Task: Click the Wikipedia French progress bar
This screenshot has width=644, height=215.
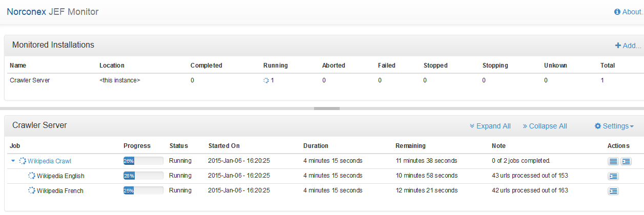Action: pyautogui.click(x=143, y=191)
